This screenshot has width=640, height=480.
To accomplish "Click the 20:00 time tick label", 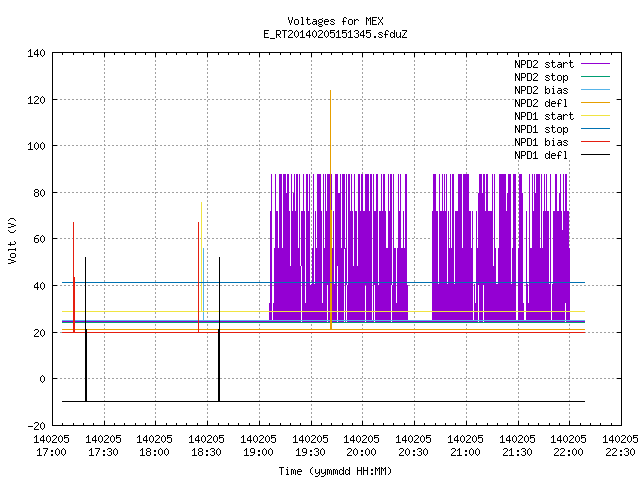I will click(361, 452).
